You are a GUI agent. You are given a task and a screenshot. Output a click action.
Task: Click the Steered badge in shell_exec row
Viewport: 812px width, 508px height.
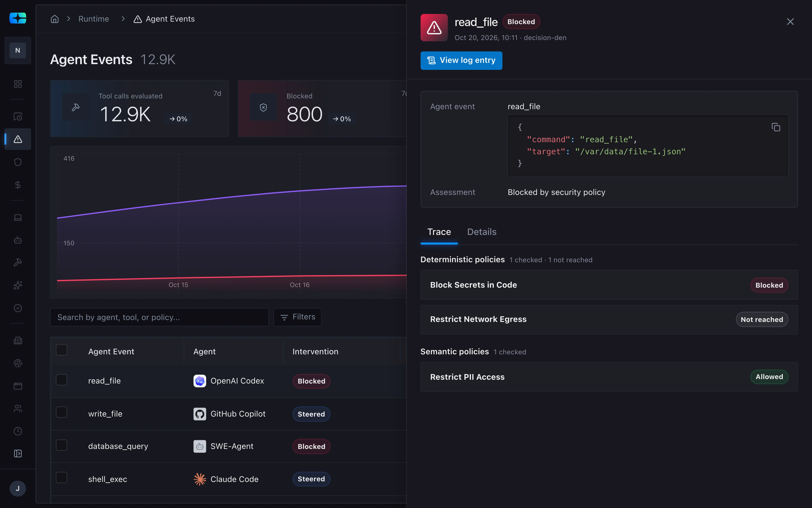point(311,479)
